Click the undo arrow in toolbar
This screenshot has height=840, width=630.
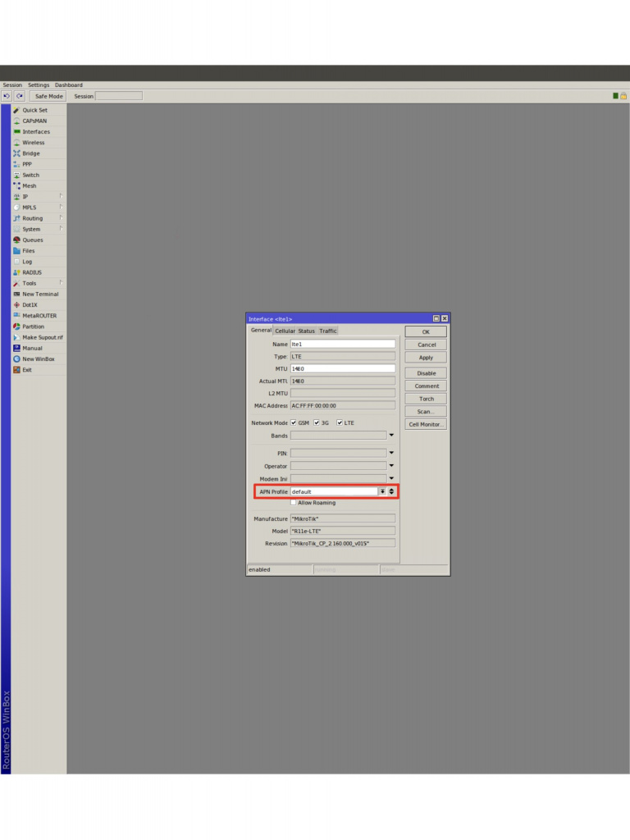(x=7, y=96)
